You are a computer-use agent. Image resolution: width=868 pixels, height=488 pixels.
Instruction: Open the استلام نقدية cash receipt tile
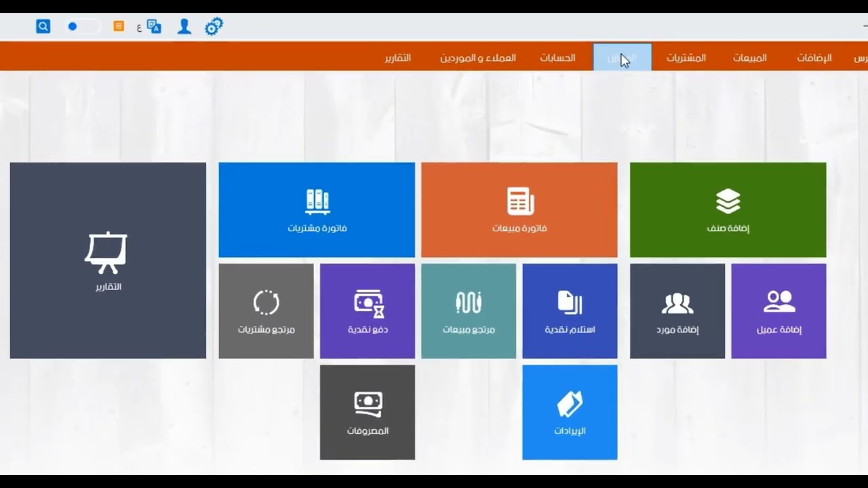point(570,311)
